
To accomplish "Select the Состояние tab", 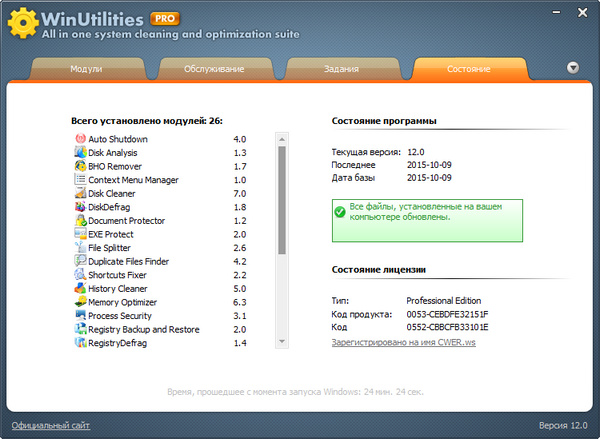I will click(470, 70).
